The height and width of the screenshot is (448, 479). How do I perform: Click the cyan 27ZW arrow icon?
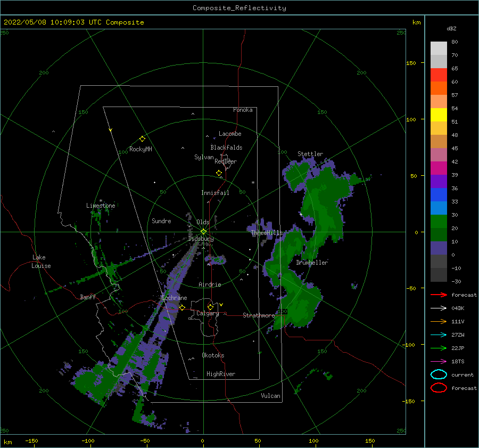439,335
